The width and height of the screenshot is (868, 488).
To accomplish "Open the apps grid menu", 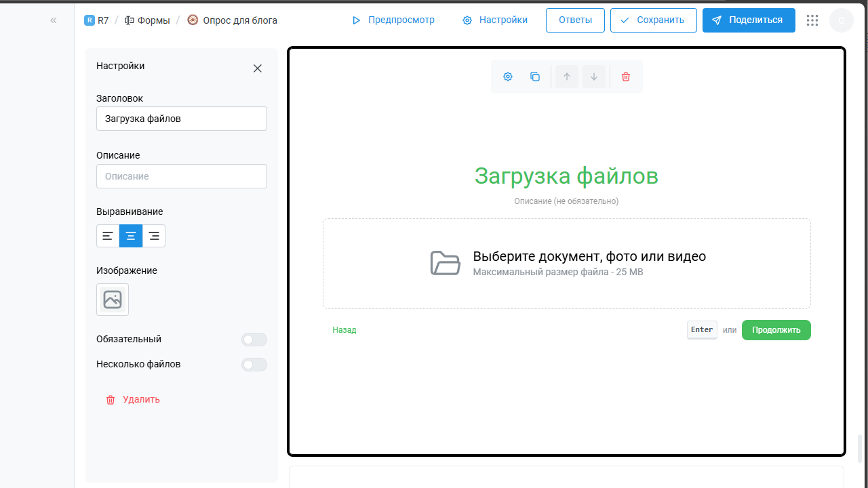I will 812,20.
